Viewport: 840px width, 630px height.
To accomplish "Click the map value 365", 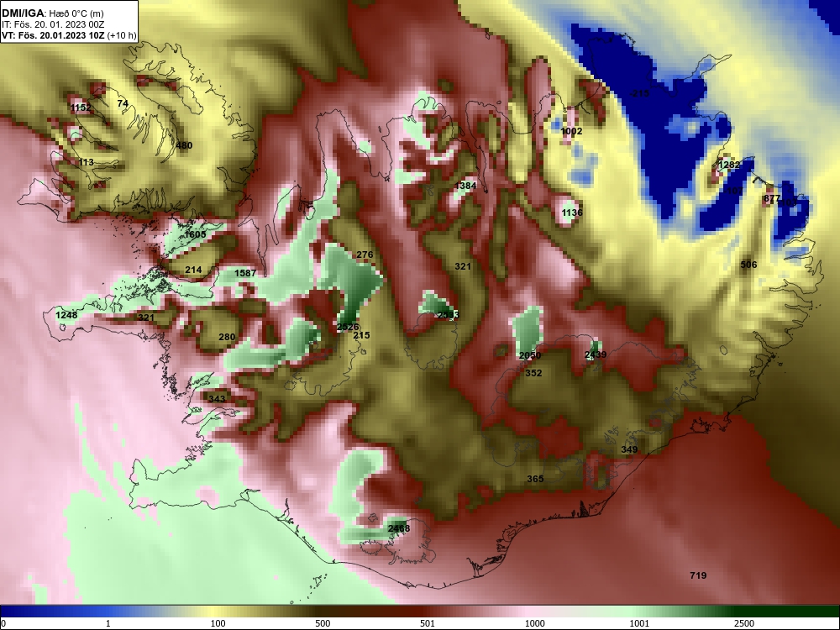I will (535, 479).
